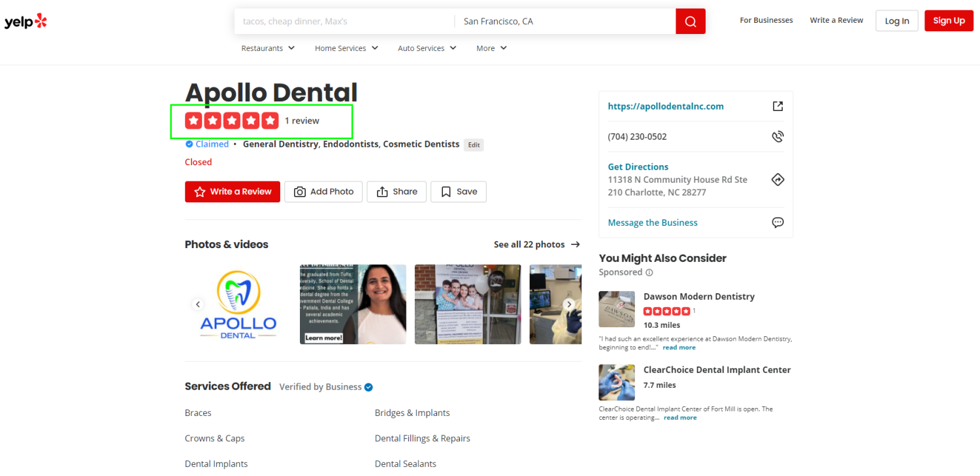This screenshot has width=980, height=476.
Task: Expand the Auto Services dropdown
Action: 427,48
